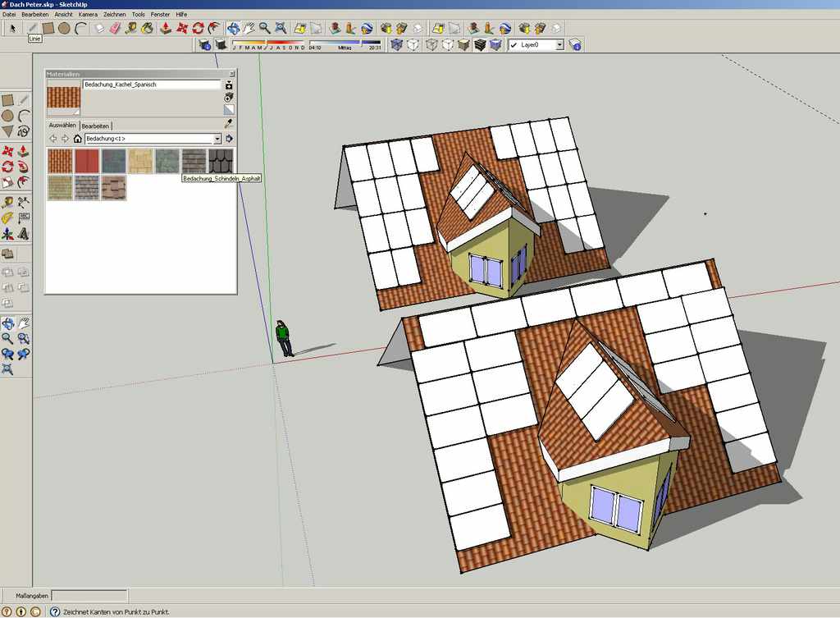Switch to the Bearbeiten tab in Materialien
Image resolution: width=840 pixels, height=618 pixels.
[95, 126]
